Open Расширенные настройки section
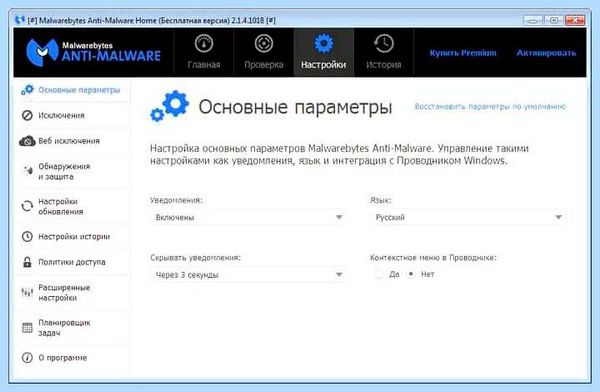 coord(72,292)
